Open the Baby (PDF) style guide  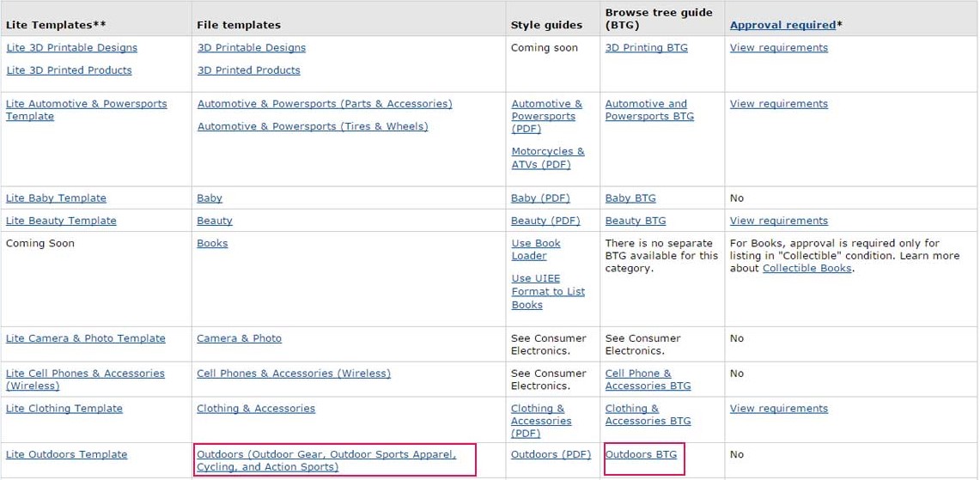pyautogui.click(x=539, y=198)
